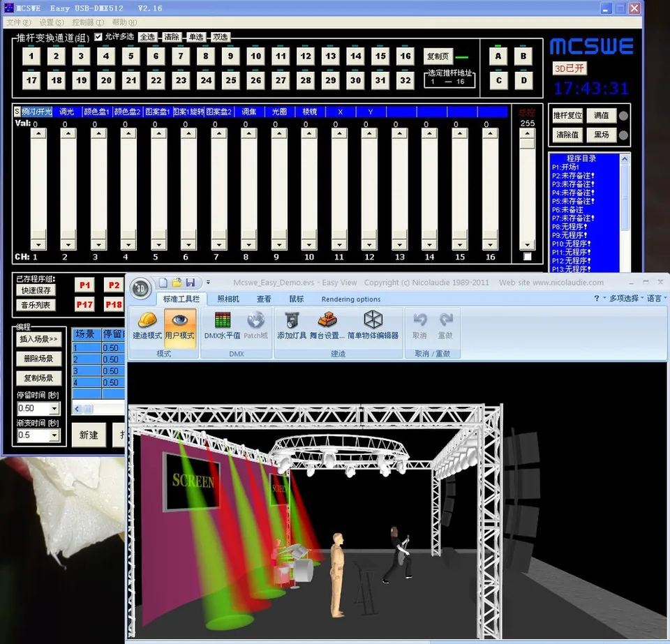Click scene table left scroll arrow
Screen dimensions: 670x644
tap(77, 409)
